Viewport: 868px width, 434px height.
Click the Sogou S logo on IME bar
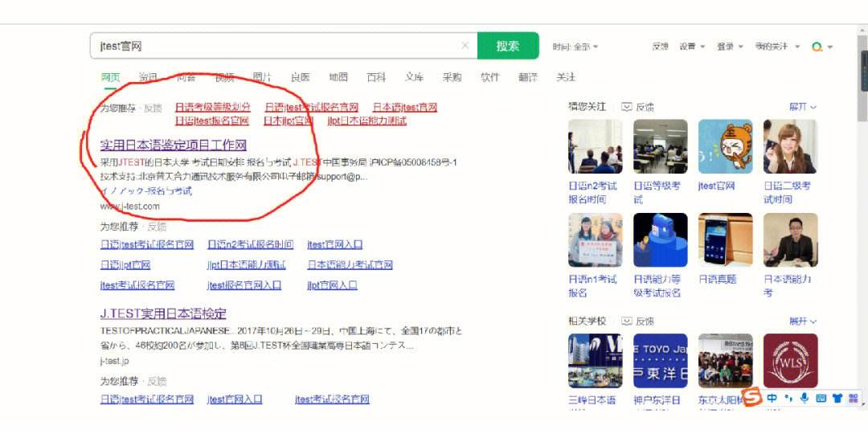(x=752, y=397)
